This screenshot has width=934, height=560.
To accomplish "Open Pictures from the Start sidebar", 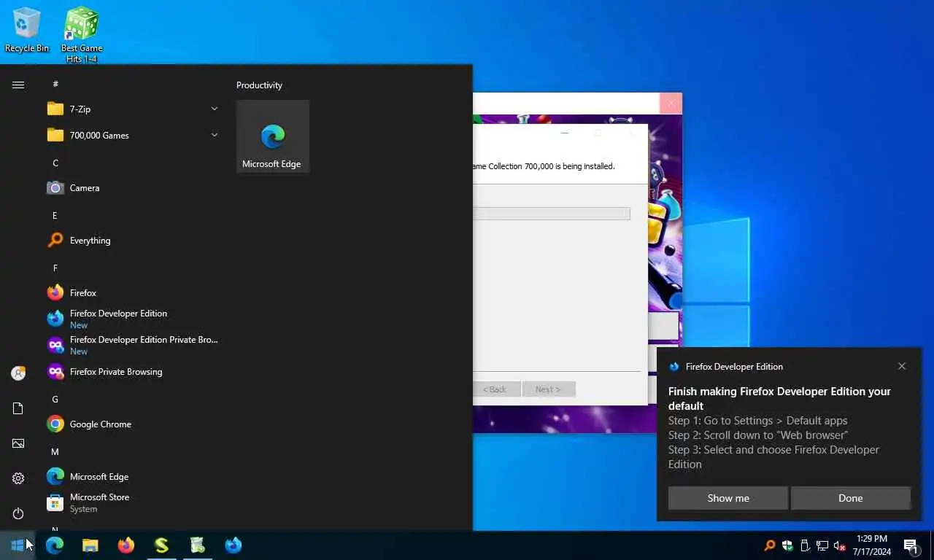I will 18,443.
